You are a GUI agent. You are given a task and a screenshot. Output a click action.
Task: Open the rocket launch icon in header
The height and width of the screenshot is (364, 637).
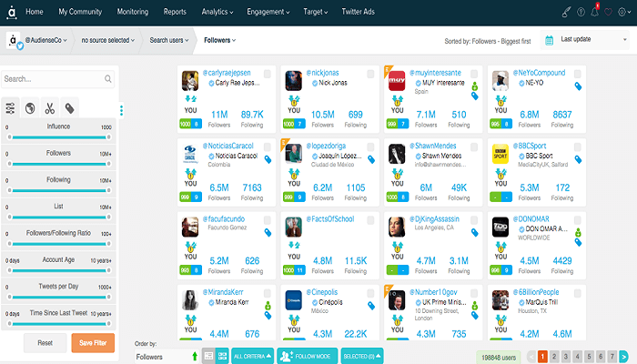pyautogui.click(x=566, y=12)
